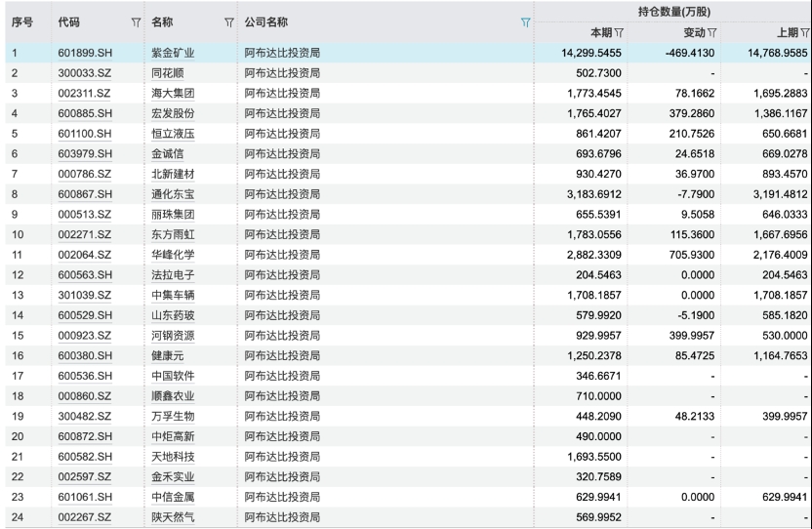Click the filter icon in 代码 column header
Screen dimensions: 812x529
click(135, 22)
